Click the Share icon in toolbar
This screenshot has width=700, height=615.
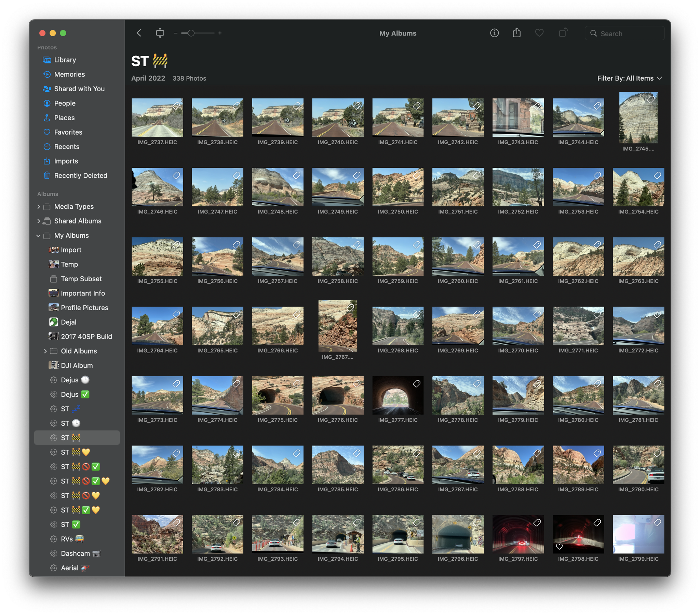[516, 33]
